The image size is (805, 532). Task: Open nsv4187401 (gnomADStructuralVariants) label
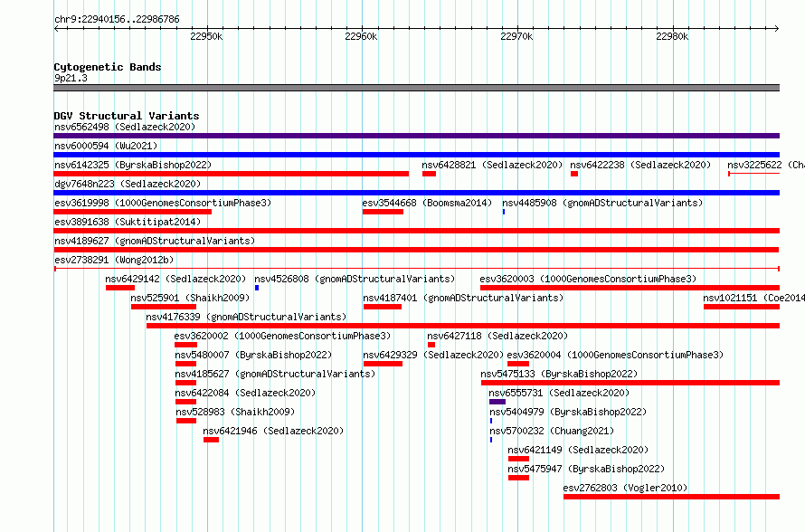[x=463, y=298]
